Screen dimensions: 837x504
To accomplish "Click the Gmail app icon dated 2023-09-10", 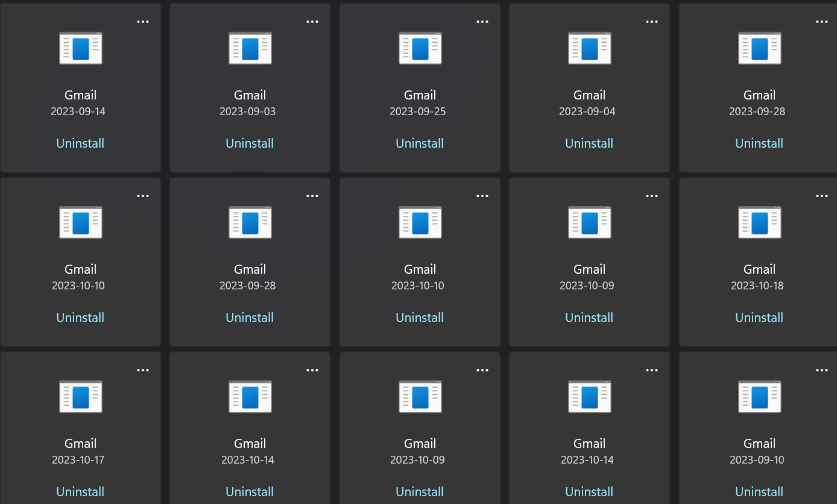I will [x=759, y=396].
